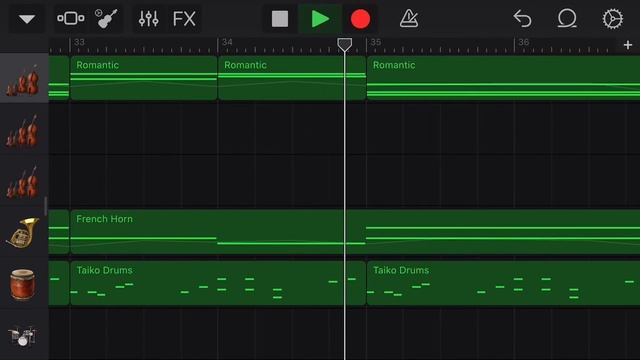
Task: Select the French Horn track header
Action: 24,232
